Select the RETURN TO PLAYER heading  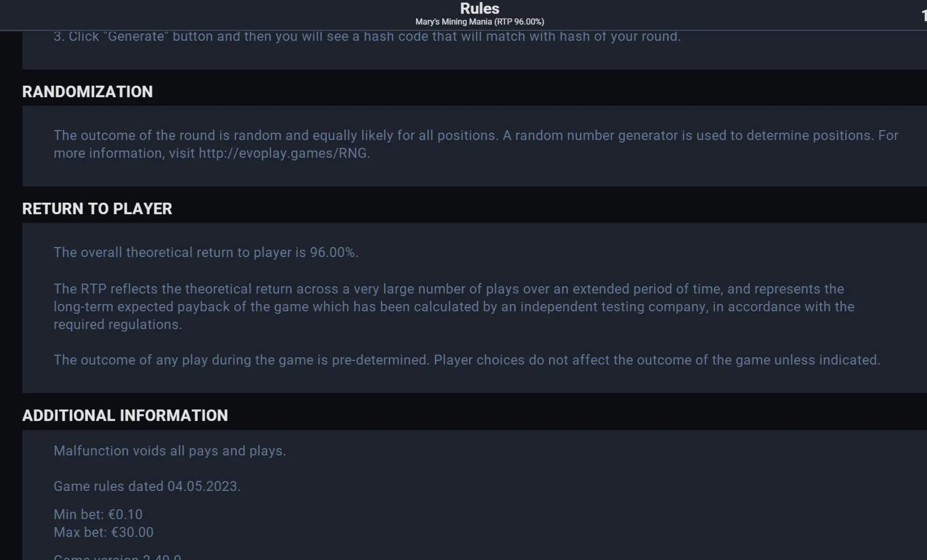point(97,209)
